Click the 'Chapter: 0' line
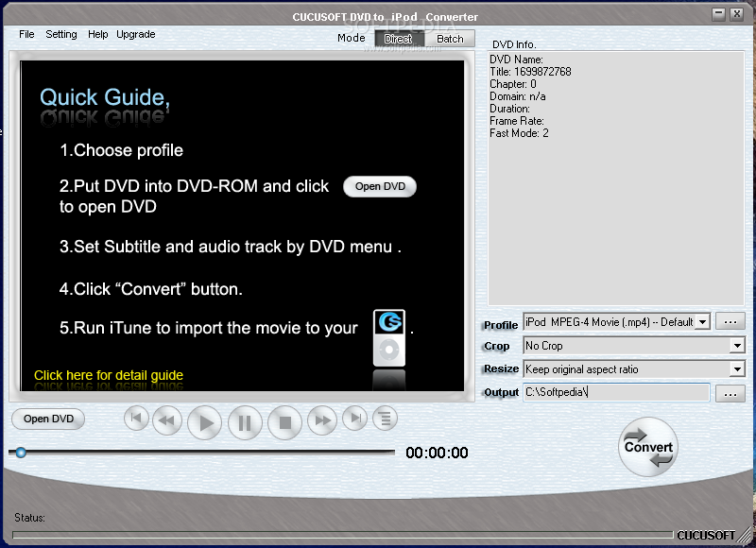The image size is (756, 548). click(512, 84)
